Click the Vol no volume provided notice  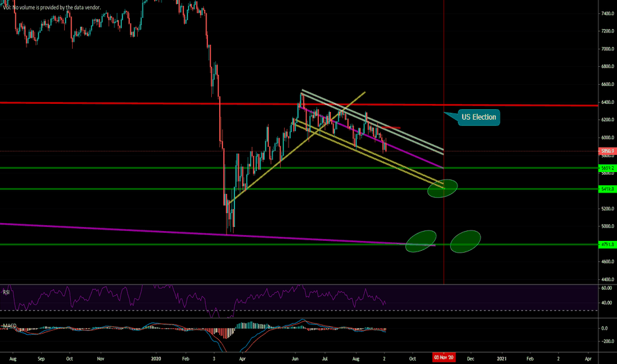point(52,7)
